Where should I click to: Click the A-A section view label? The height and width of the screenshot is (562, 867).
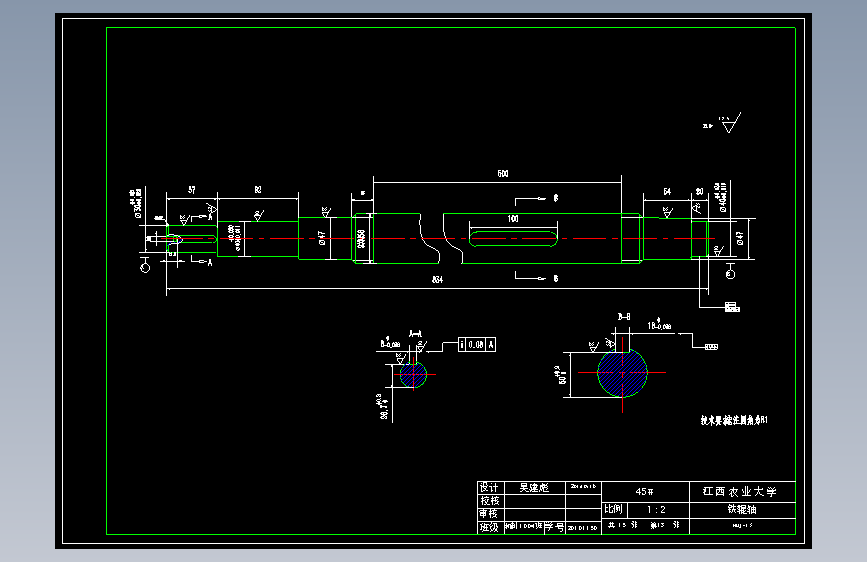point(415,334)
